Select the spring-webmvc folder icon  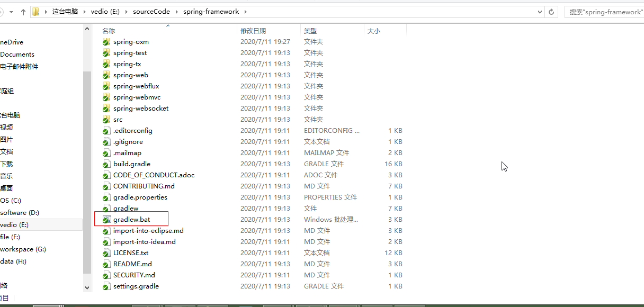pos(106,97)
